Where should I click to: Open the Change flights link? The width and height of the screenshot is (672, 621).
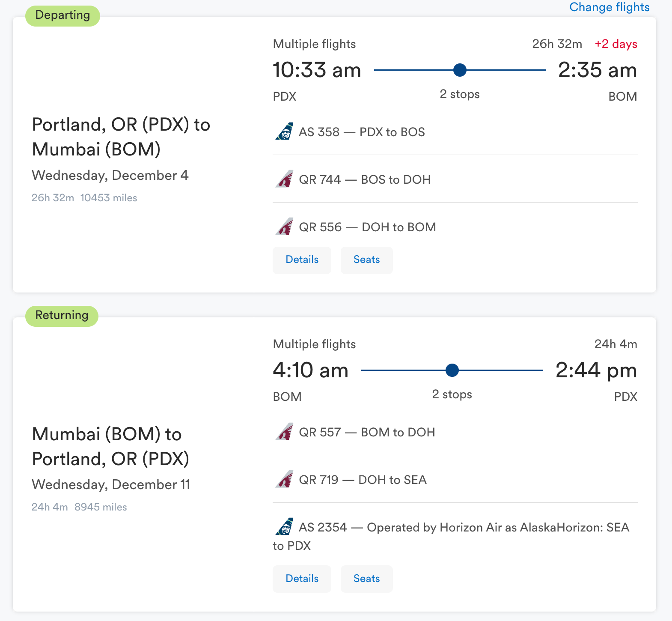pyautogui.click(x=609, y=7)
